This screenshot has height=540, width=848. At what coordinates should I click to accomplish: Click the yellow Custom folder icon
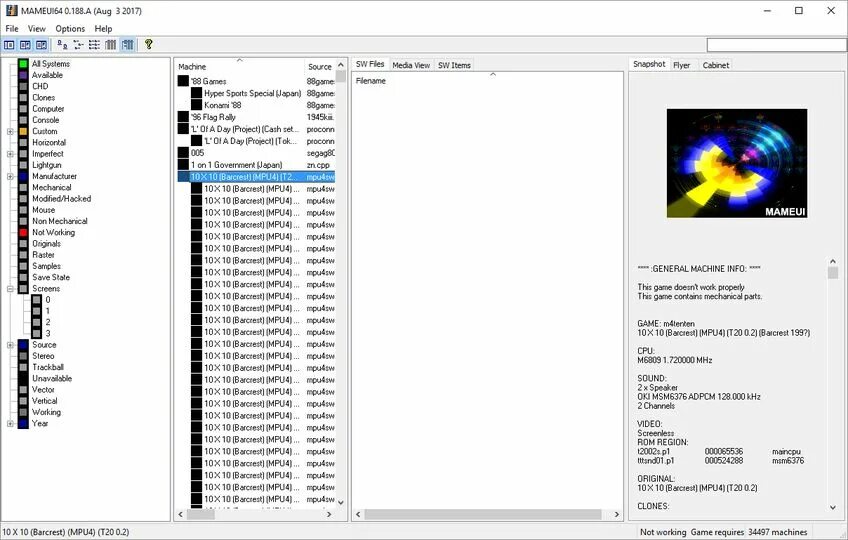pos(23,131)
